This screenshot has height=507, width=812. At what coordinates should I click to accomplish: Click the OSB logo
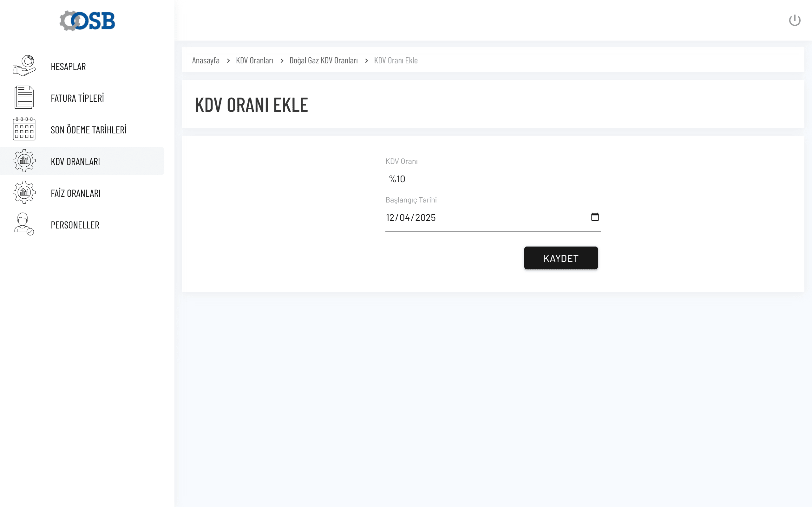click(x=87, y=21)
